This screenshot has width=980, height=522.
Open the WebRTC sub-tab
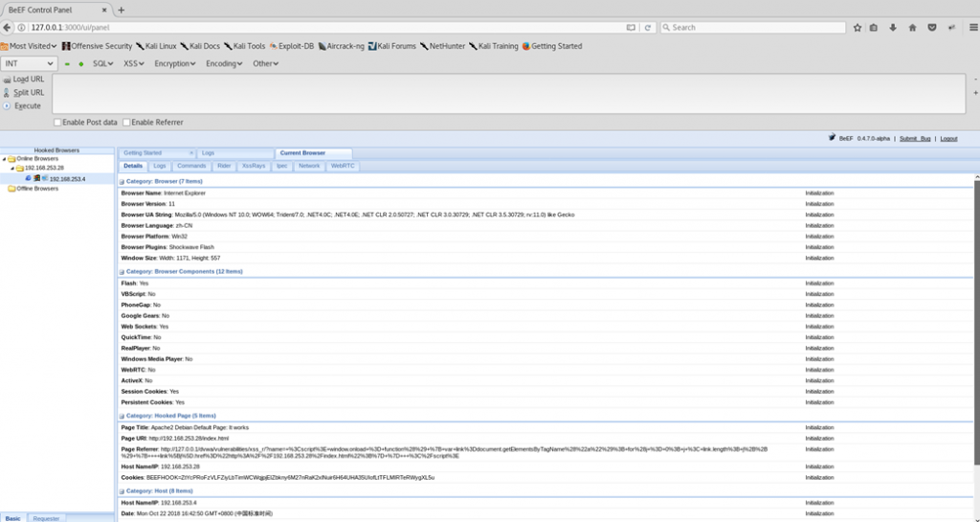tap(343, 167)
